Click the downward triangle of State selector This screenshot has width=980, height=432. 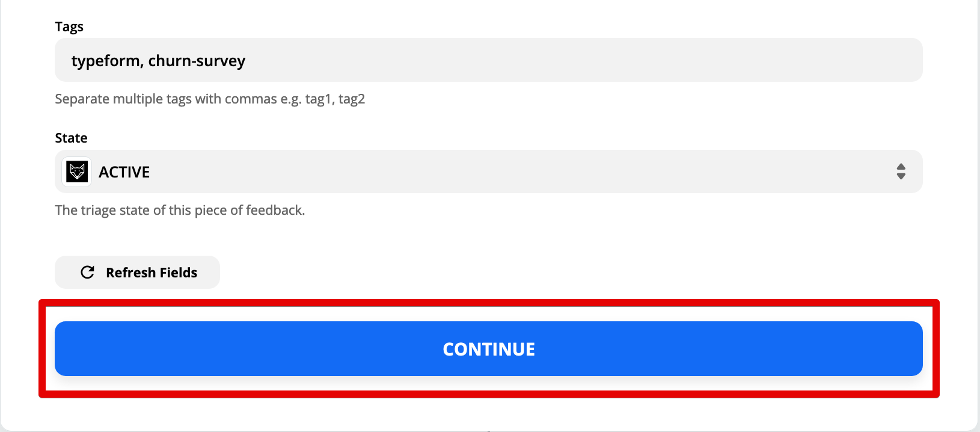tap(901, 176)
